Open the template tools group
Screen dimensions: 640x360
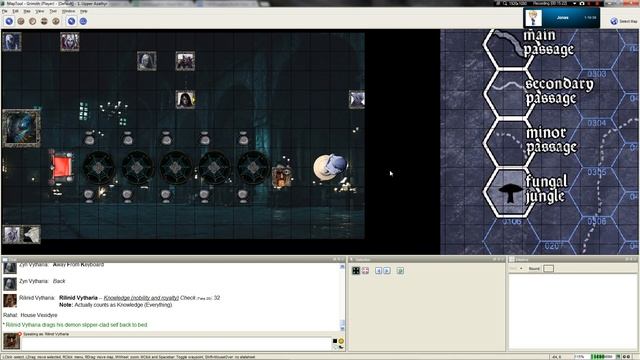(33, 21)
